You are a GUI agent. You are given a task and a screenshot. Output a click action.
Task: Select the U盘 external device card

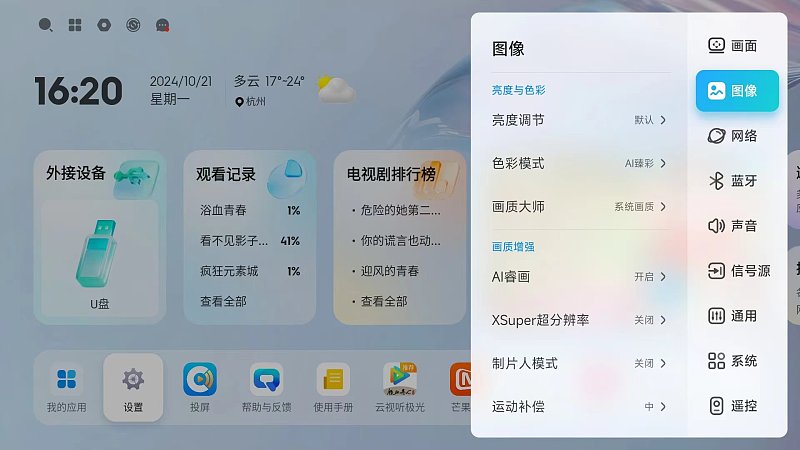coord(100,258)
